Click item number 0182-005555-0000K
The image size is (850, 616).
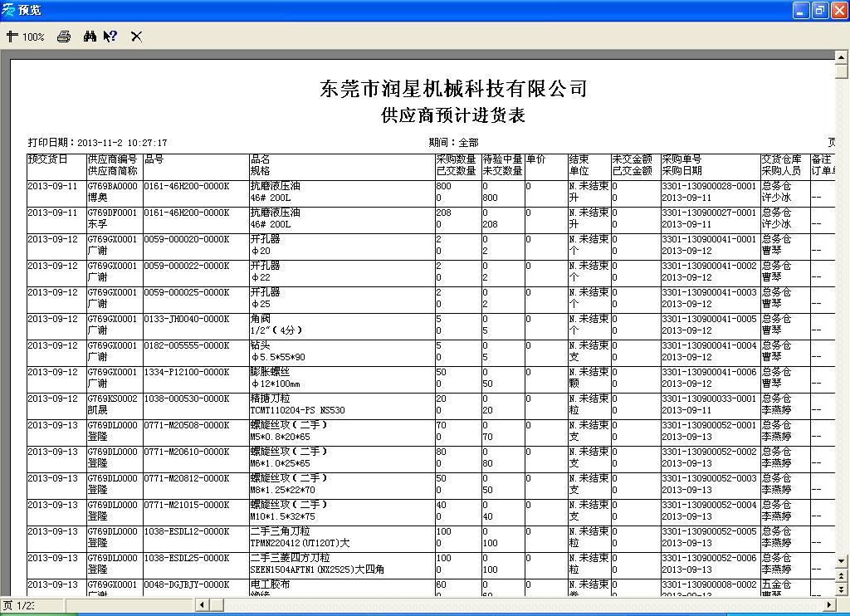[x=187, y=345]
